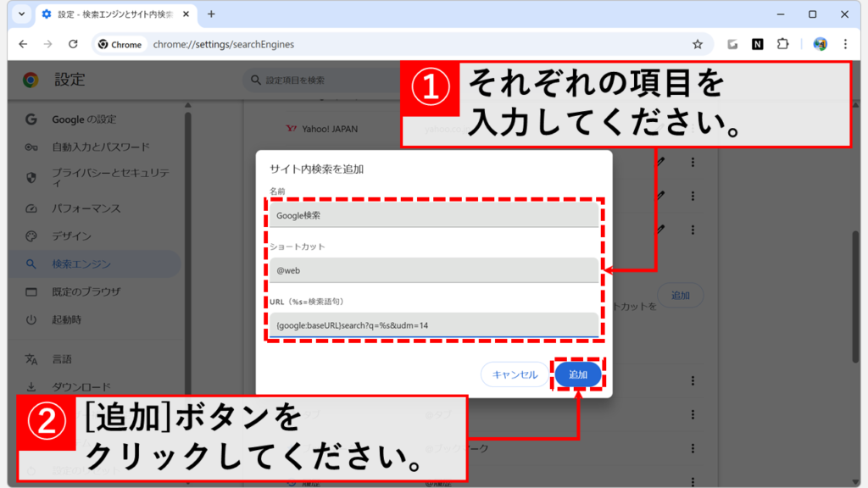This screenshot has height=488, width=868.
Task: Click the キャンセル button
Action: 515,374
